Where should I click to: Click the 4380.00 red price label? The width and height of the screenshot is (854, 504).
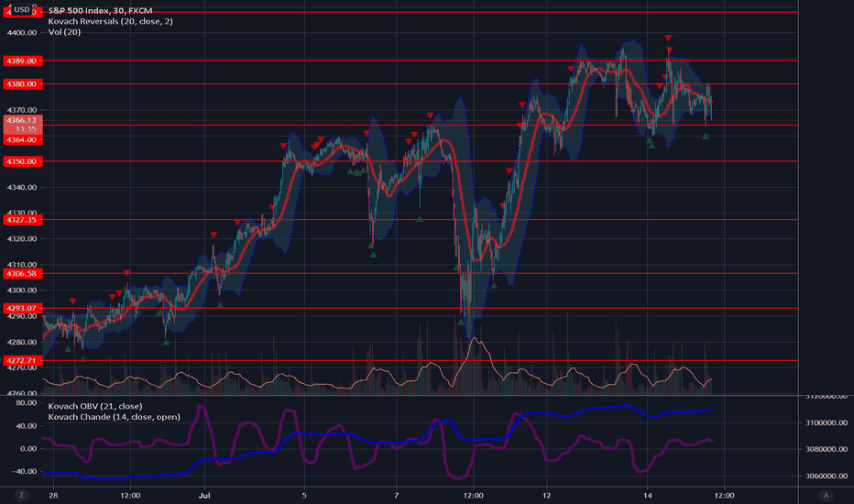tap(23, 84)
